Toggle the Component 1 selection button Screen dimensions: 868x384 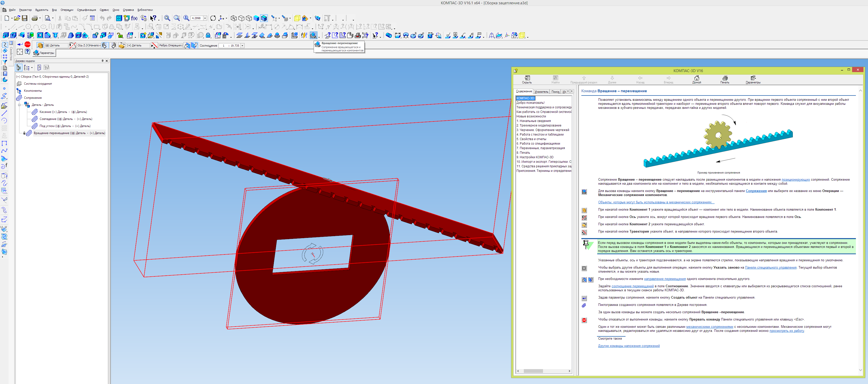[x=40, y=45]
